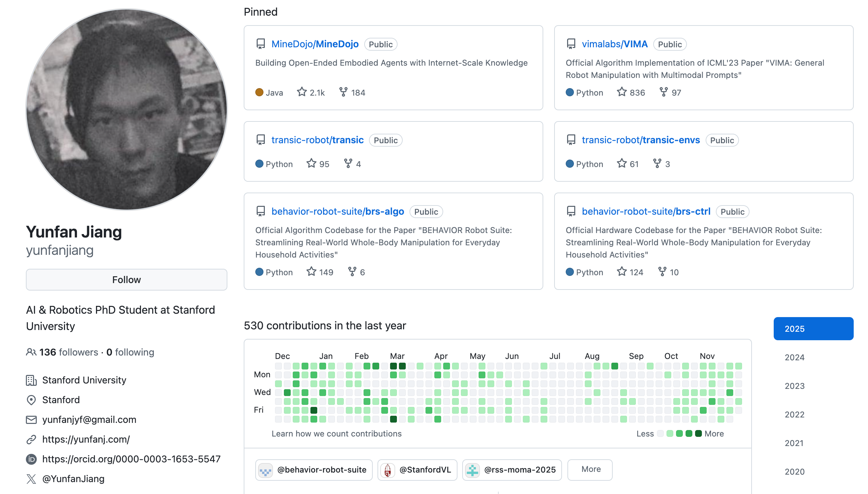
Task: Expand the More organizations dropdown
Action: [590, 470]
